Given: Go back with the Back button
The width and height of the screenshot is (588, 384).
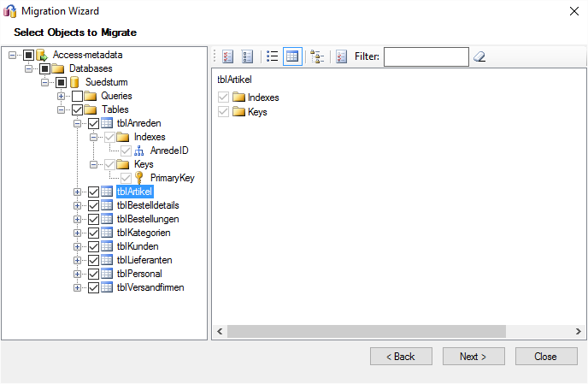Looking at the screenshot, I should [401, 356].
